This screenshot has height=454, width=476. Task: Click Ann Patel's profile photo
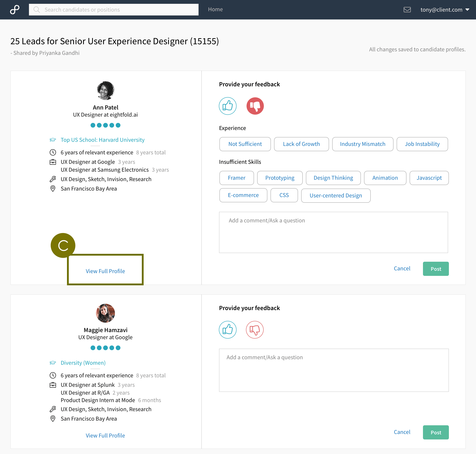click(105, 90)
